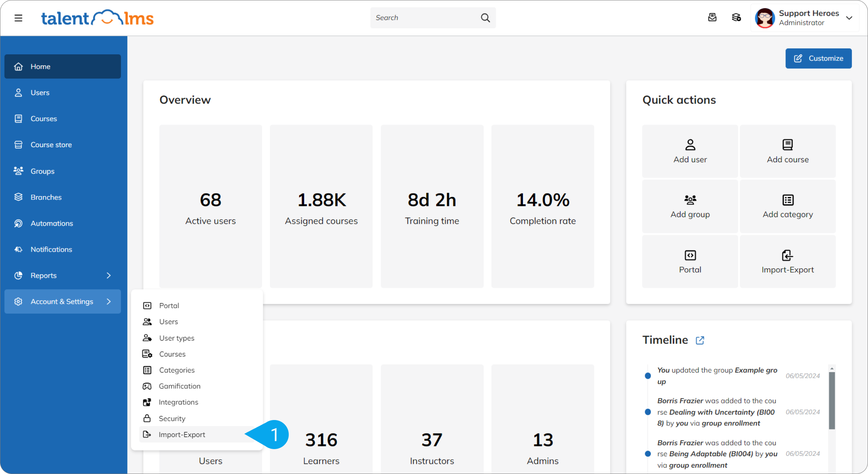Click inside the Search field
The width and height of the screenshot is (868, 474).
tap(433, 18)
